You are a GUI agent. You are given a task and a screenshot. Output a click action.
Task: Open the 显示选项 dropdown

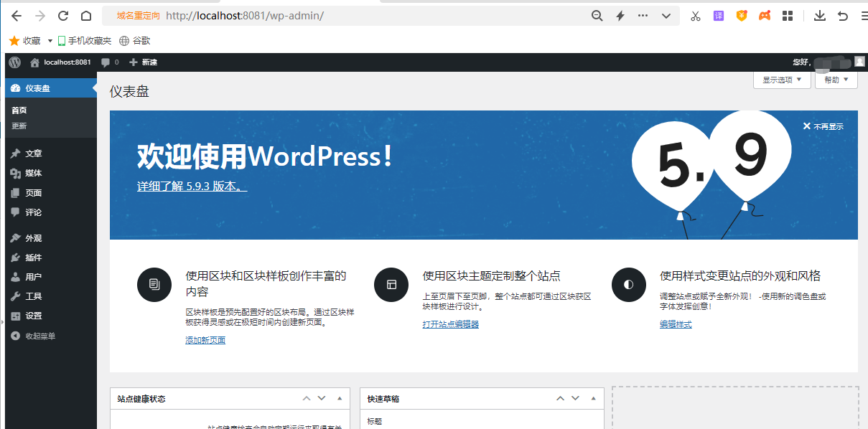coord(781,80)
